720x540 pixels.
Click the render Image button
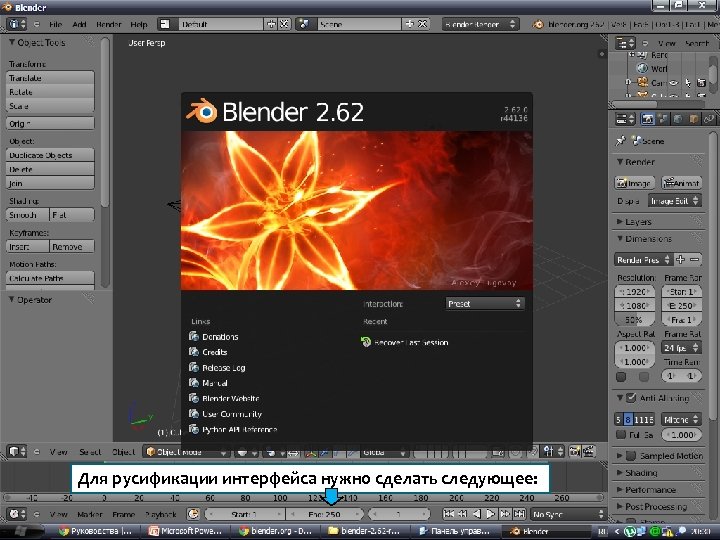pyautogui.click(x=635, y=183)
